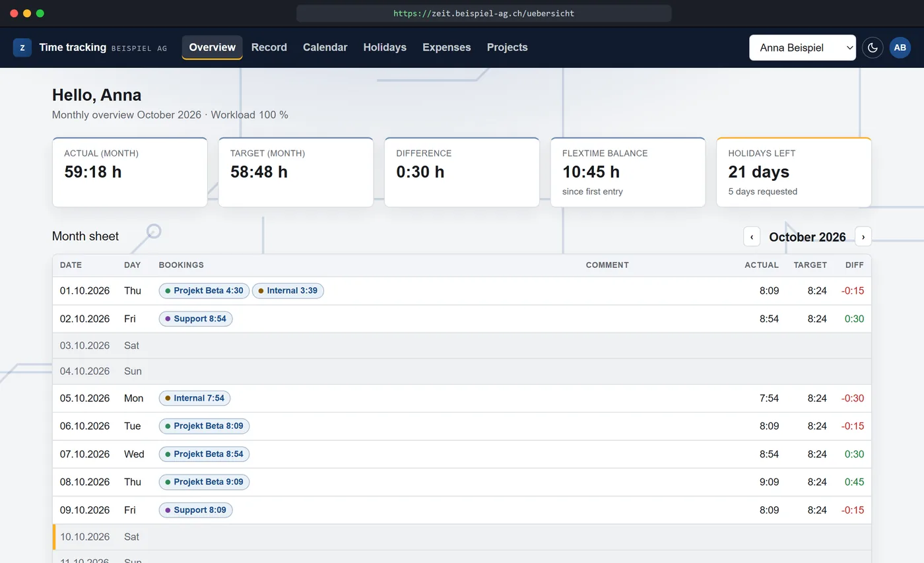Click the Holidays Left 21 days card

coord(794,172)
